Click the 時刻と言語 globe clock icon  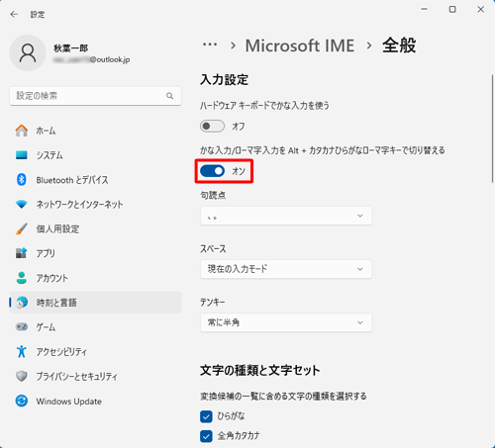coord(22,303)
